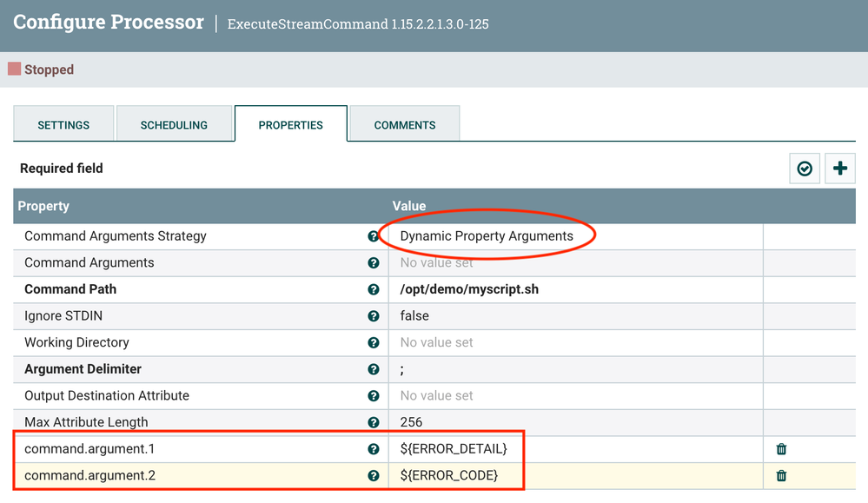
Task: Switch to the Scheduling tab
Action: pyautogui.click(x=174, y=125)
